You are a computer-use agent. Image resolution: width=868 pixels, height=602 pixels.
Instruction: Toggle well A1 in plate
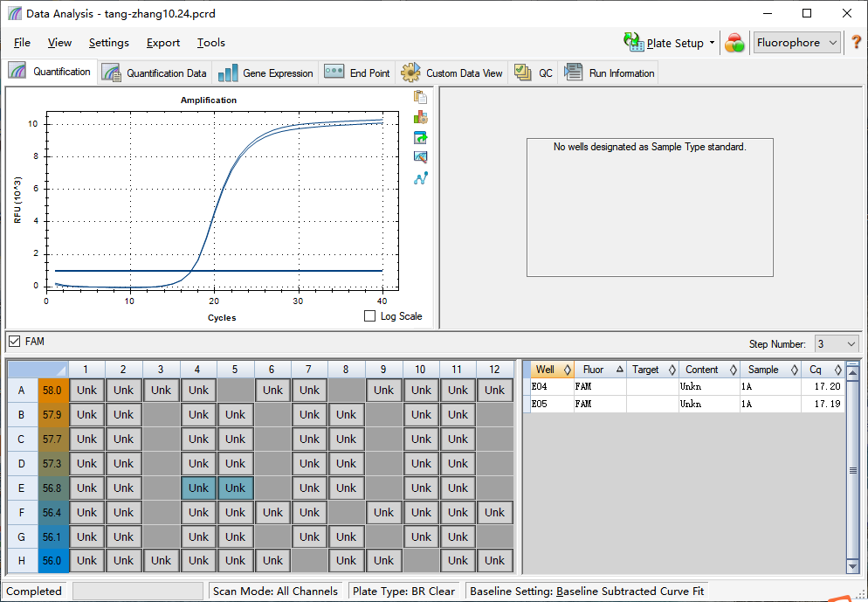(87, 390)
